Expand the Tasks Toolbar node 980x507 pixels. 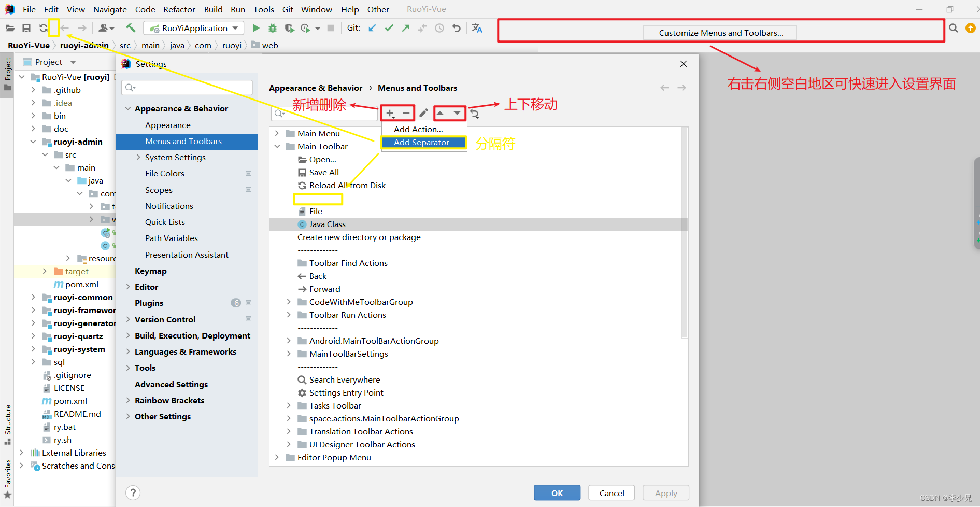289,405
